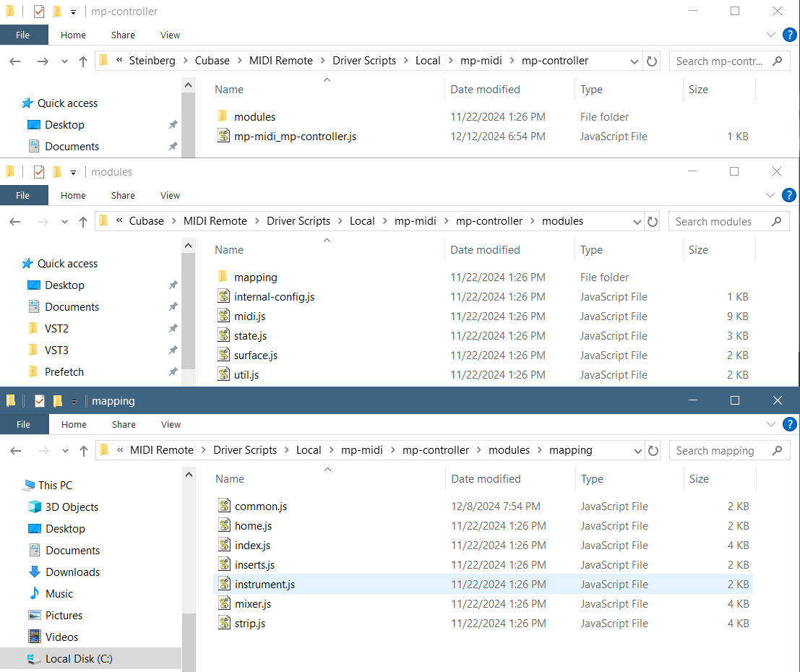Navigate to Steinberg in mp-controller breadcrumb

click(152, 61)
